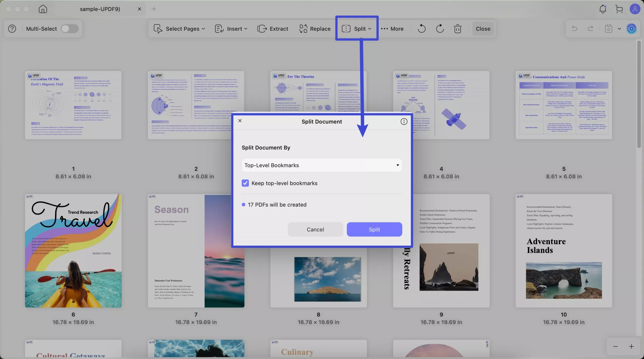The width and height of the screenshot is (644, 359).
Task: Open the Top-Level Bookmarks dropdown
Action: point(321,165)
